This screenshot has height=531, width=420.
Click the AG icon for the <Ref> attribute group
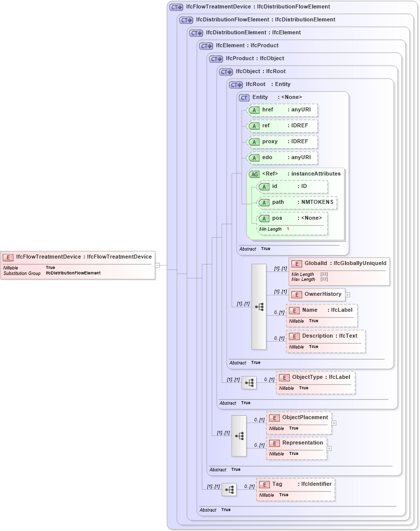(x=254, y=174)
